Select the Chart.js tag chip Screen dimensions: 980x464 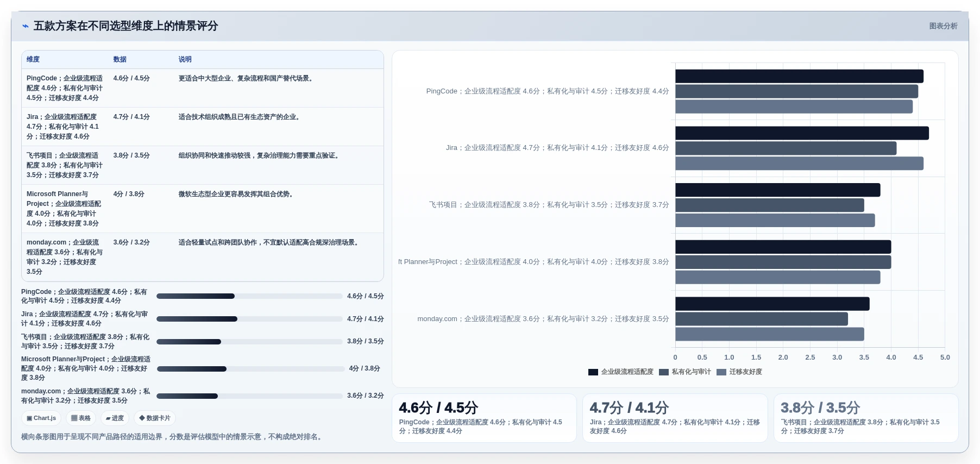(41, 418)
